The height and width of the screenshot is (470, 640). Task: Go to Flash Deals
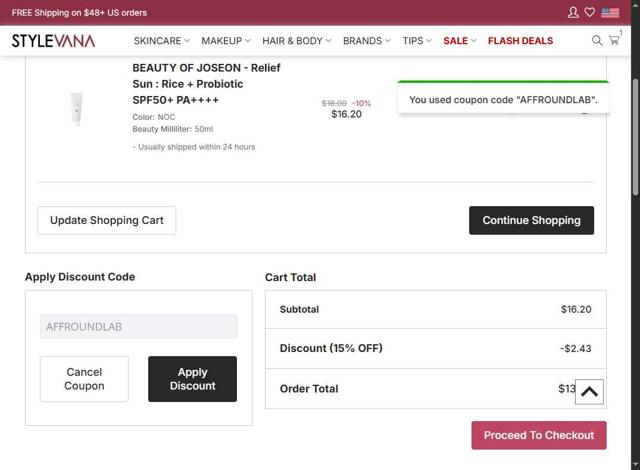[520, 41]
